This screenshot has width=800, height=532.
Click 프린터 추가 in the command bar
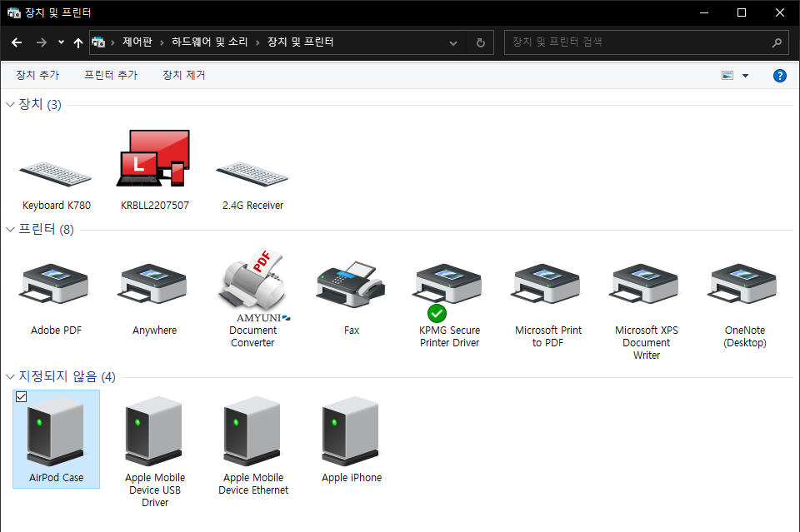(111, 76)
